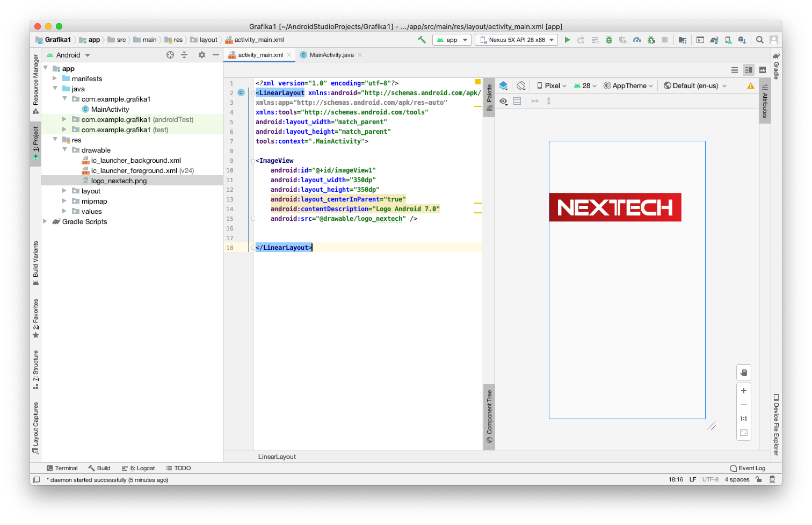Click the Search Everywhere magnifier icon
Screen dimensions: 812x525
(x=760, y=40)
